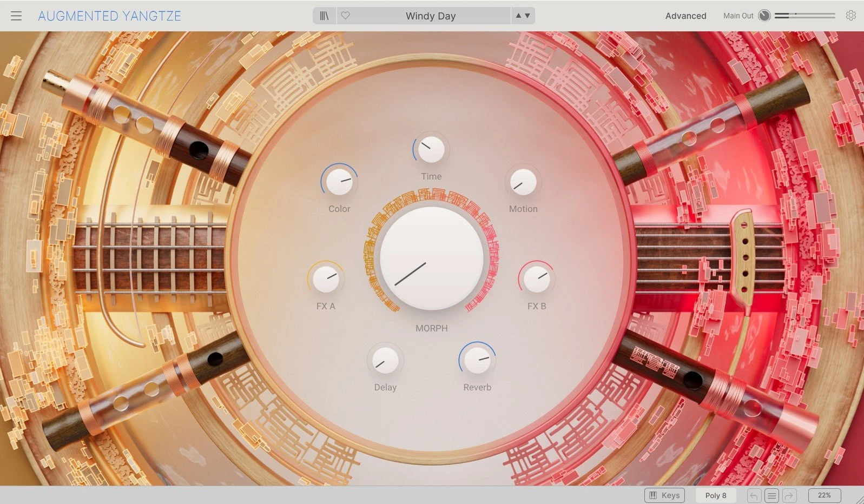
Task: Select the previous preset arrow
Action: pyautogui.click(x=518, y=16)
